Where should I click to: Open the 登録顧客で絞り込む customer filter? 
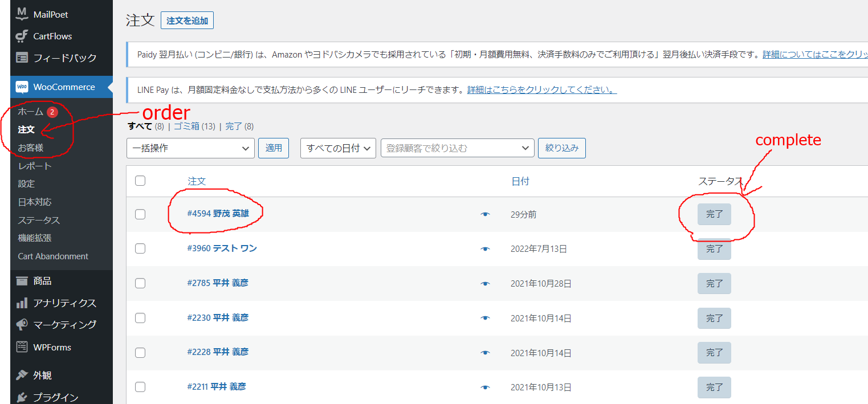pos(457,148)
